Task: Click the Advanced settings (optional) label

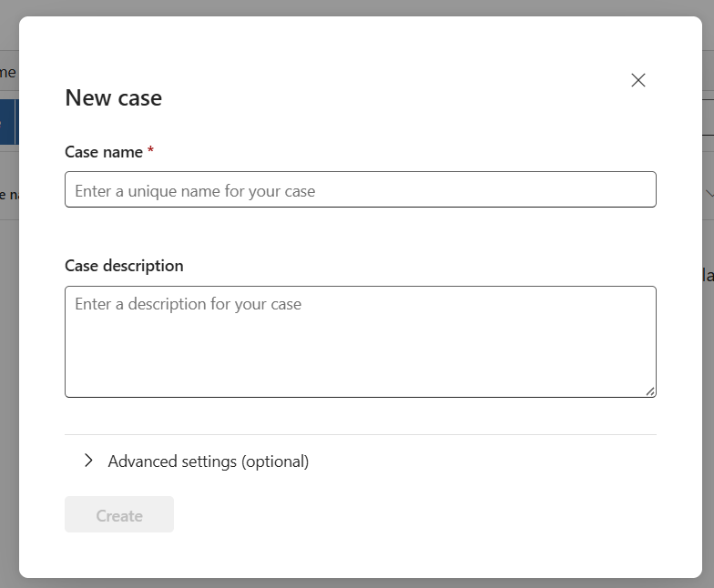Action: [x=209, y=461]
